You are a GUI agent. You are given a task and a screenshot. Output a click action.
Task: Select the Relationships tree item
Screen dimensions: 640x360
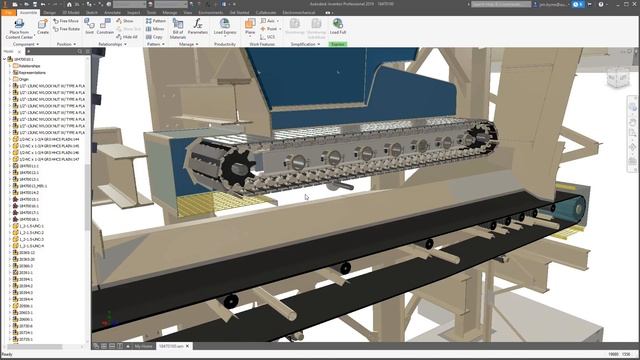tap(29, 66)
